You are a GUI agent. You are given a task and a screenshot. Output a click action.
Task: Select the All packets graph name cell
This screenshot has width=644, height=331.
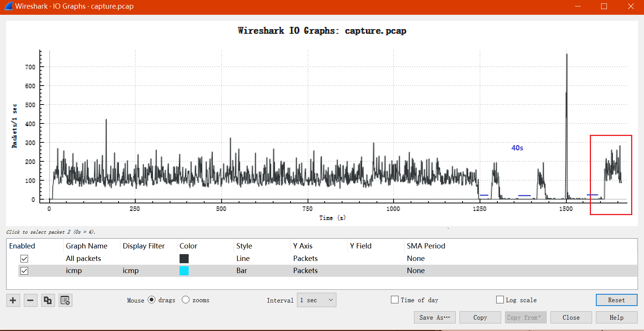(x=83, y=259)
